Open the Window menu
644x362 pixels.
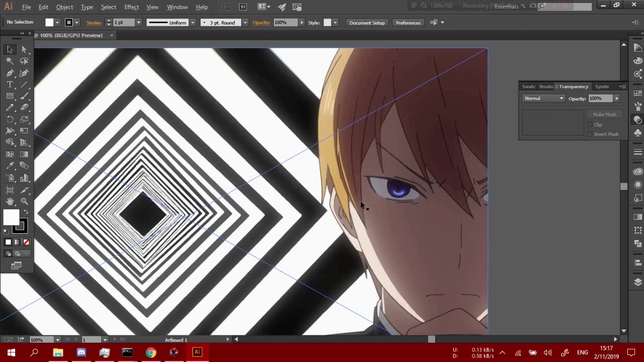[177, 7]
